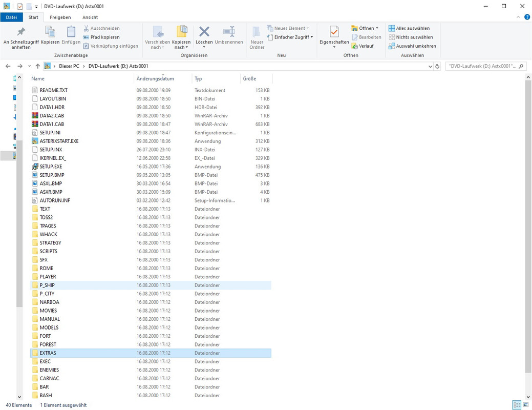Screen dimensions: 532x410
Task: Switch to the Freigeben tab
Action: pos(60,17)
